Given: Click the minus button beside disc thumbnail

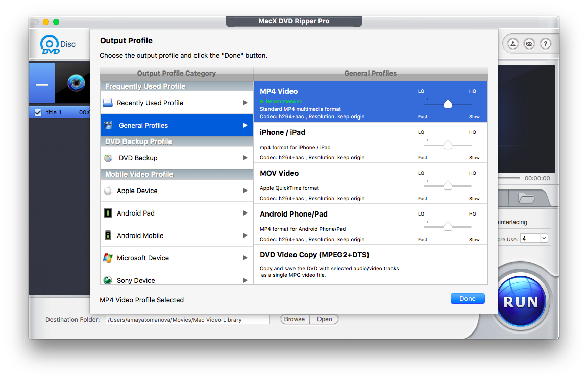Looking at the screenshot, I should point(42,84).
